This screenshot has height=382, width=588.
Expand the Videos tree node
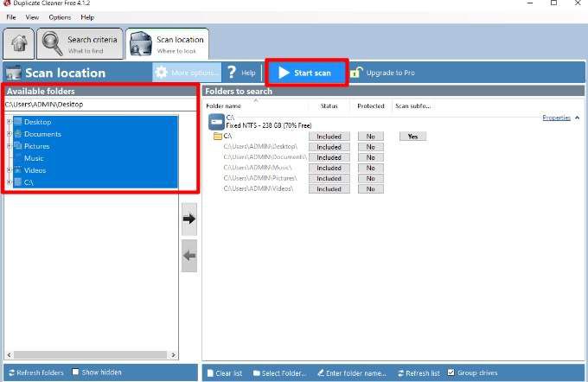[x=9, y=169]
